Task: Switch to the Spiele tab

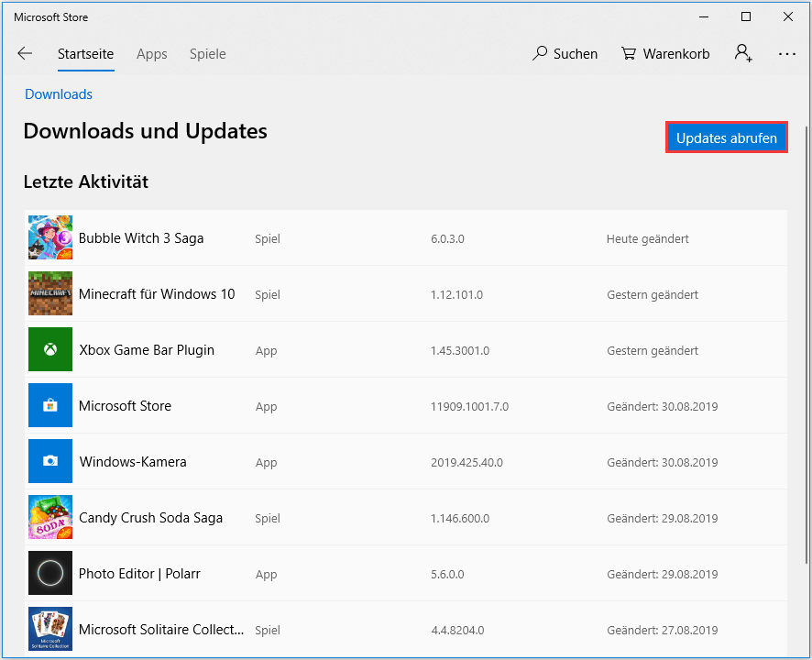Action: tap(208, 54)
